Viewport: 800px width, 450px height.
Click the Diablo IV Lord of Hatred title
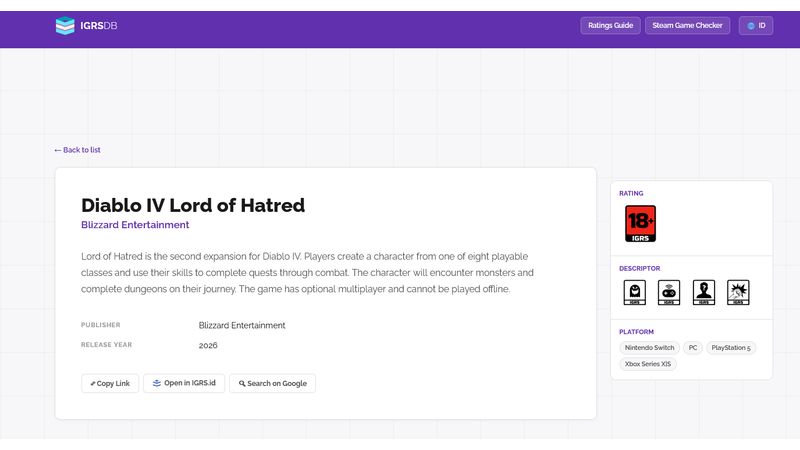(x=193, y=205)
